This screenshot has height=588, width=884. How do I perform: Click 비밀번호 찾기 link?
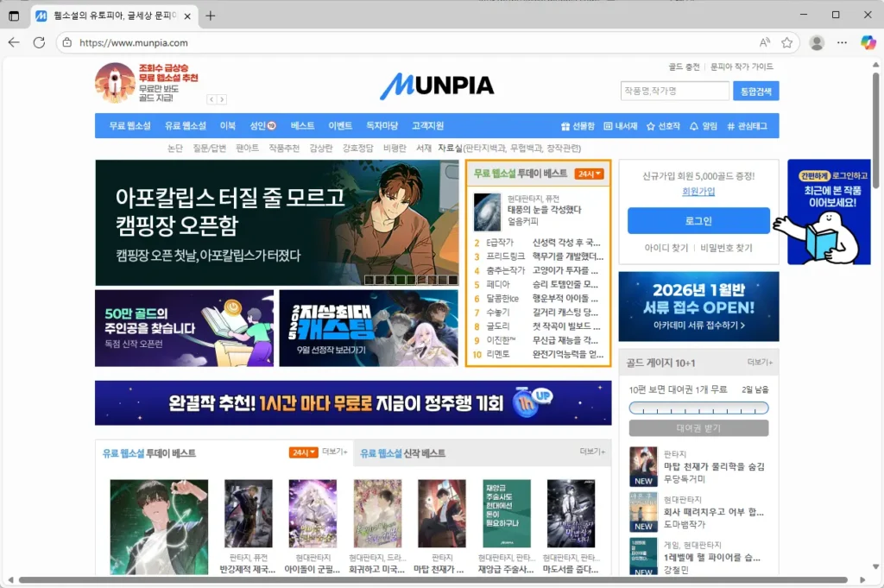[x=726, y=248]
